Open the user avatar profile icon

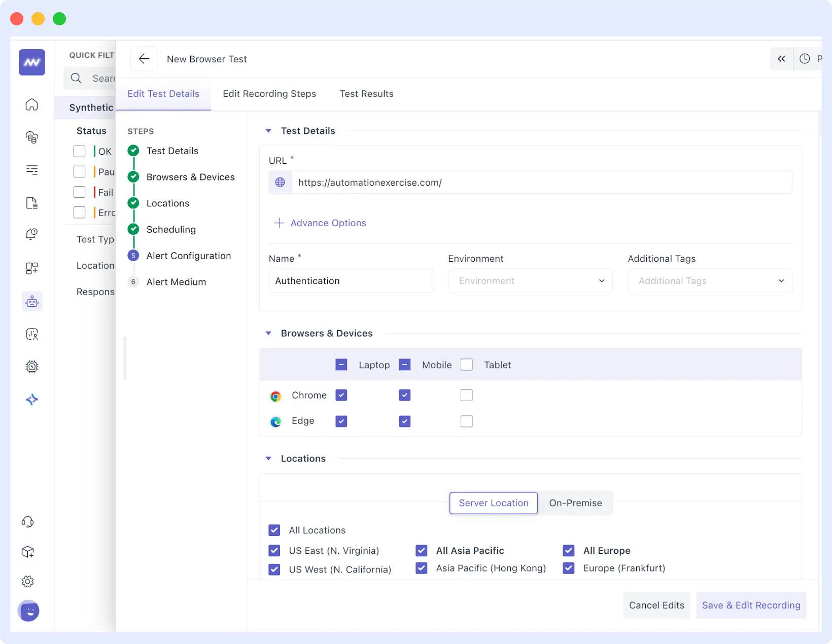(x=29, y=611)
